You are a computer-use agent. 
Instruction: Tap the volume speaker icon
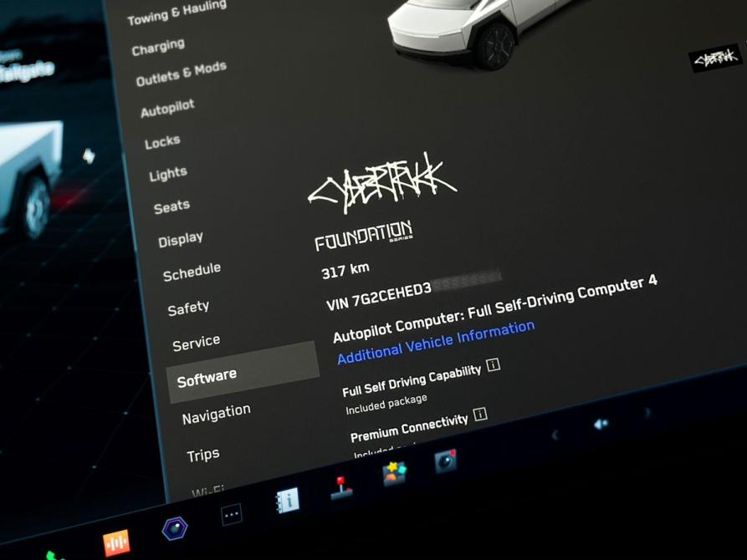601,423
